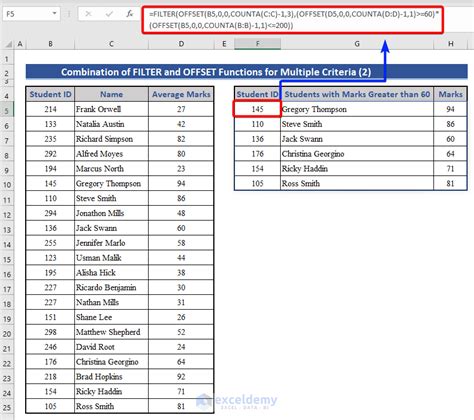Click 'Average Marks' header cell
This screenshot has height=420, width=474.
pos(181,94)
